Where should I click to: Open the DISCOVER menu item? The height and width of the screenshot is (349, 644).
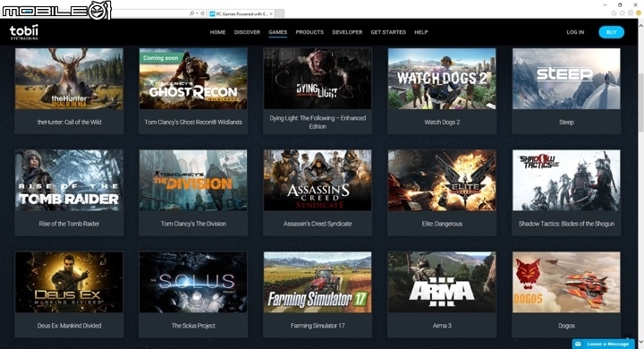tap(247, 32)
